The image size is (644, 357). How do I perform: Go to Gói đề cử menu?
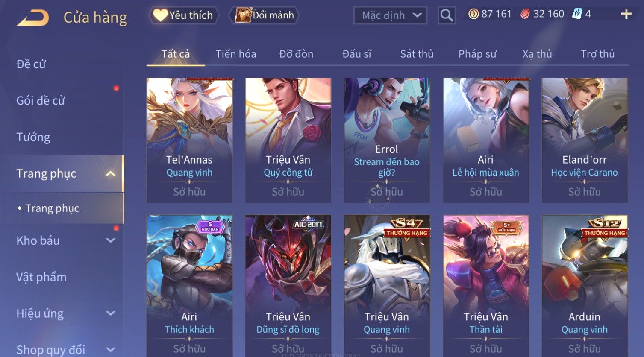(41, 101)
